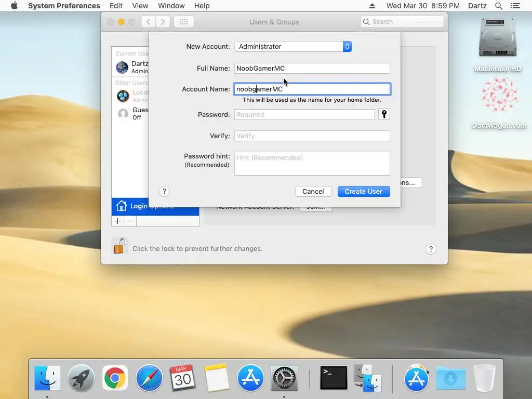Open Finder from the Dock
Viewport: 532px width, 399px height.
[x=47, y=378]
